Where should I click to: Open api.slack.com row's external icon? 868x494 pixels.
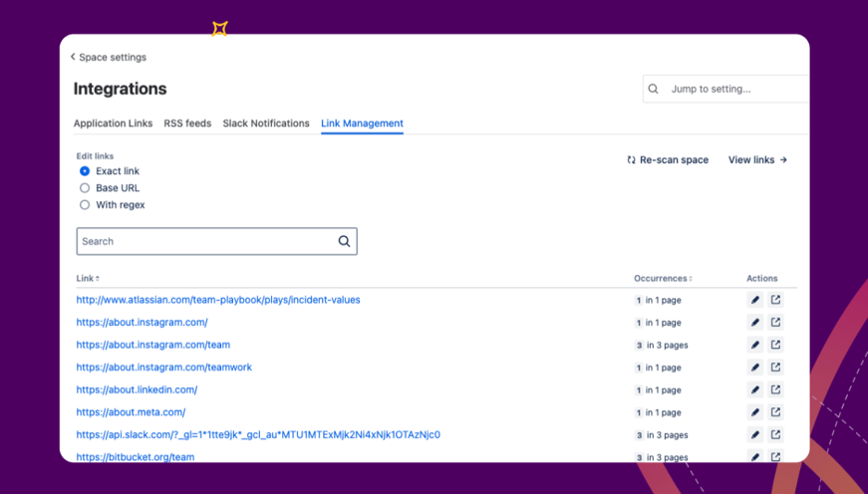(775, 435)
